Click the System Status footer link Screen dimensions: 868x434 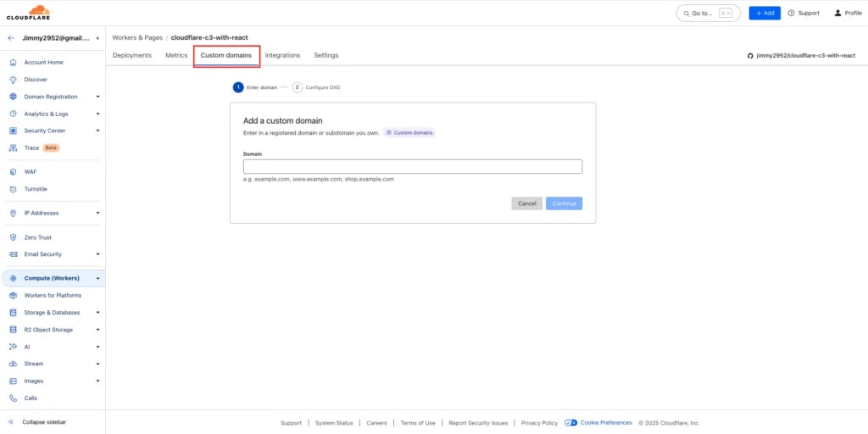334,423
